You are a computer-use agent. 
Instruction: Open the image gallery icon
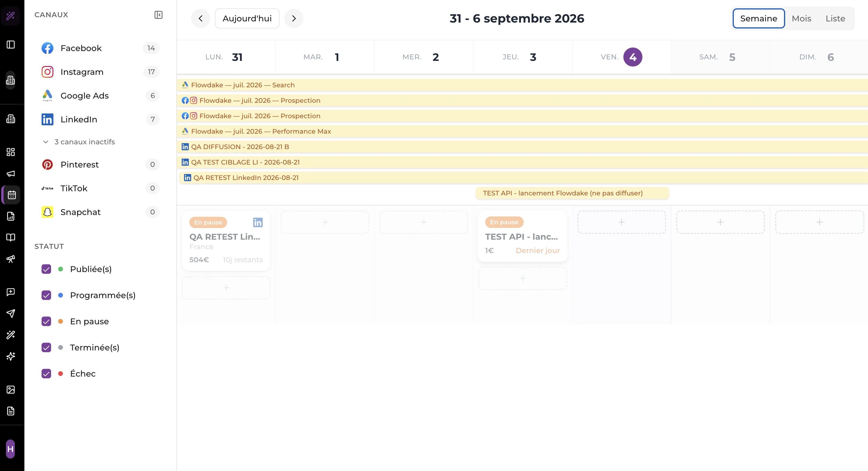click(x=11, y=390)
